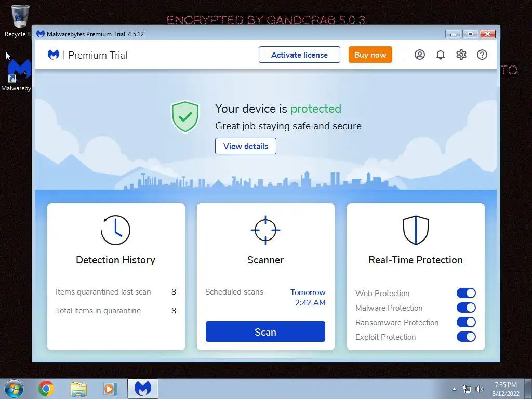Viewport: 532px width, 399px height.
Task: Click the 'Malware Protection' label
Action: [x=389, y=308]
